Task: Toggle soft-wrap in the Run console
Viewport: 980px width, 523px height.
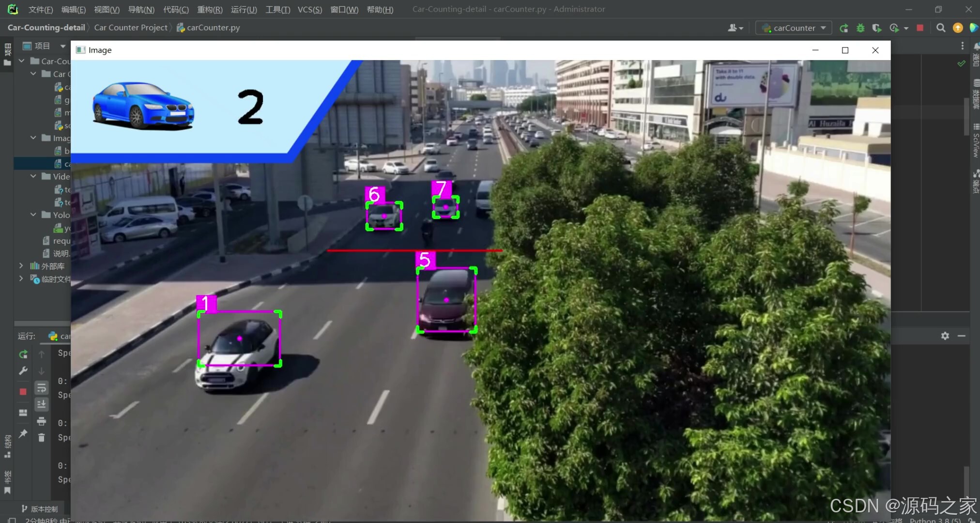Action: click(x=42, y=387)
